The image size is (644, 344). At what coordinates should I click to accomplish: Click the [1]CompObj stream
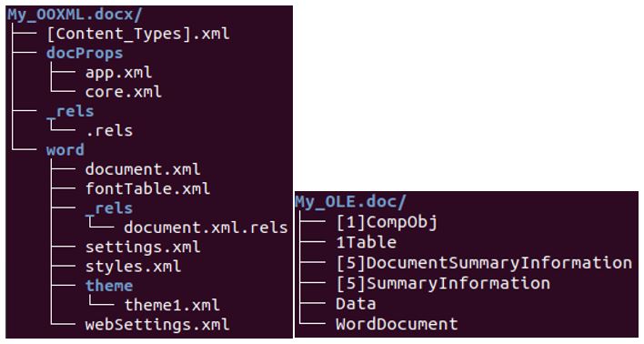coord(387,222)
